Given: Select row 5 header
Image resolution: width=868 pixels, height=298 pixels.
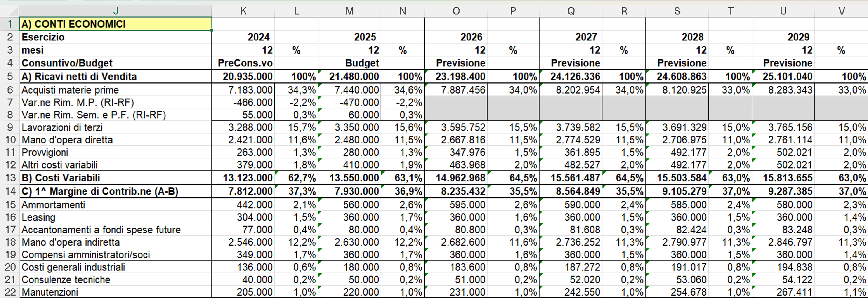Looking at the screenshot, I should click(10, 76).
